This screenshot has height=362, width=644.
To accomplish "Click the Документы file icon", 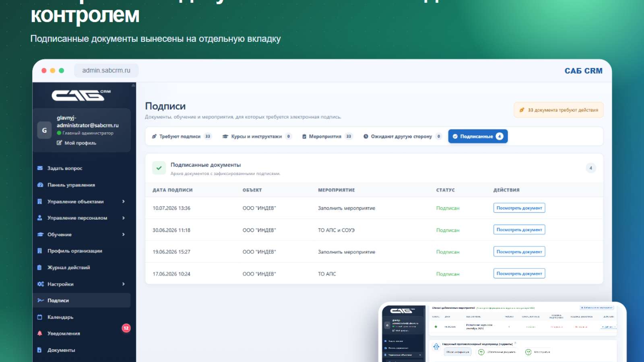I will click(39, 350).
